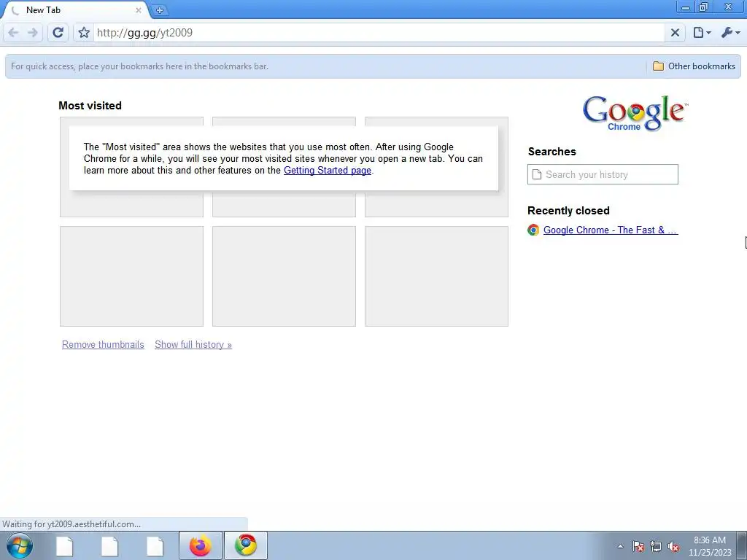The height and width of the screenshot is (560, 747).
Task: Reopen recently closed Google Chrome page
Action: tap(611, 230)
